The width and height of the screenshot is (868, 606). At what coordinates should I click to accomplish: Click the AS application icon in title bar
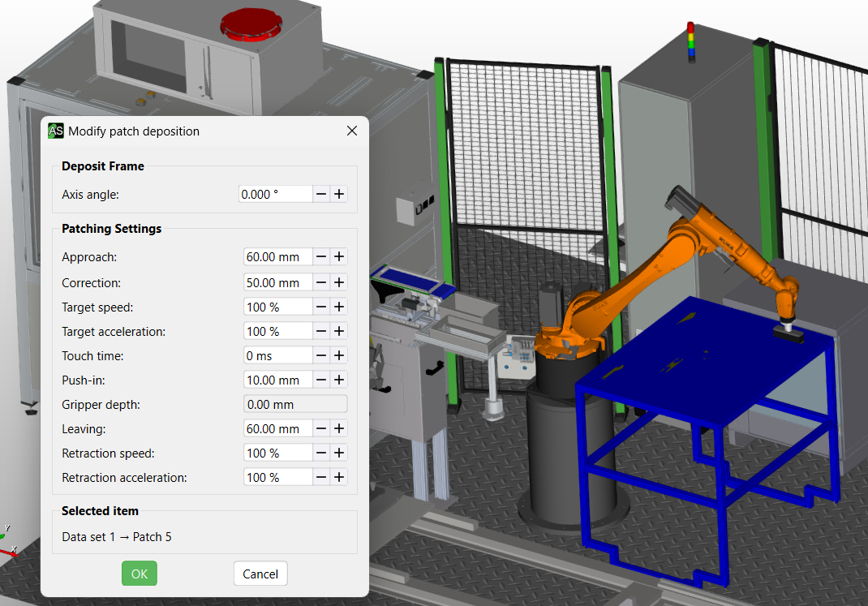coord(56,131)
